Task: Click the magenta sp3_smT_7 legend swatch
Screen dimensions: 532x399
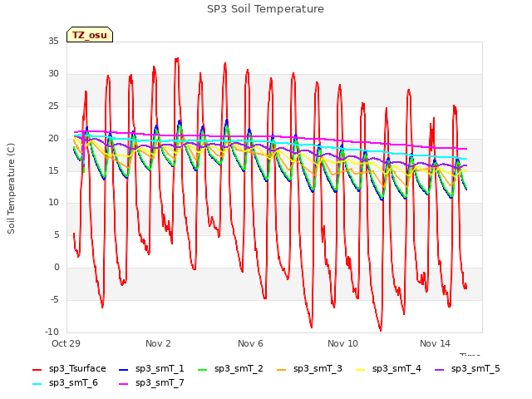Action: [x=124, y=384]
